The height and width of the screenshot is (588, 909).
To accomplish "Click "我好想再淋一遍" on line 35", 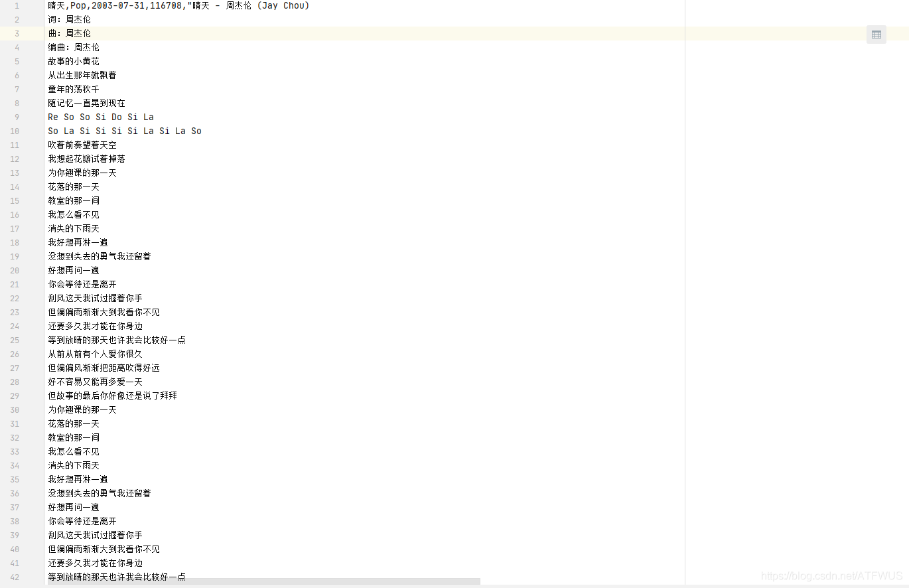I will (78, 479).
